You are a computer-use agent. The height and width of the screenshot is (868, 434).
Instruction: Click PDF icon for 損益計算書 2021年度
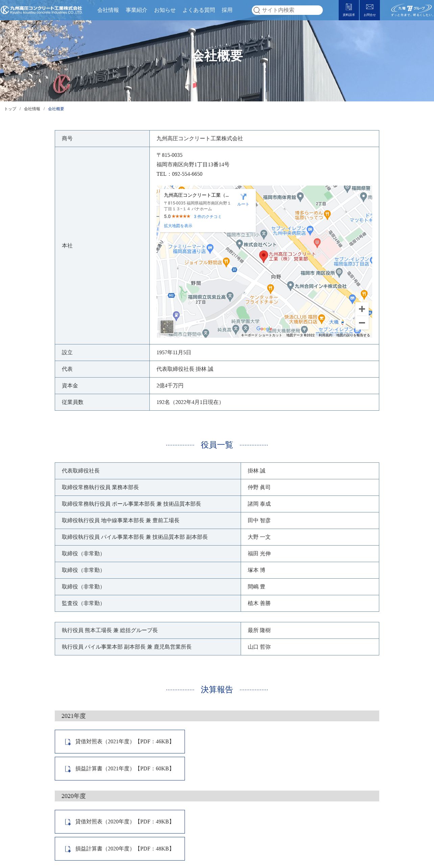[68, 769]
